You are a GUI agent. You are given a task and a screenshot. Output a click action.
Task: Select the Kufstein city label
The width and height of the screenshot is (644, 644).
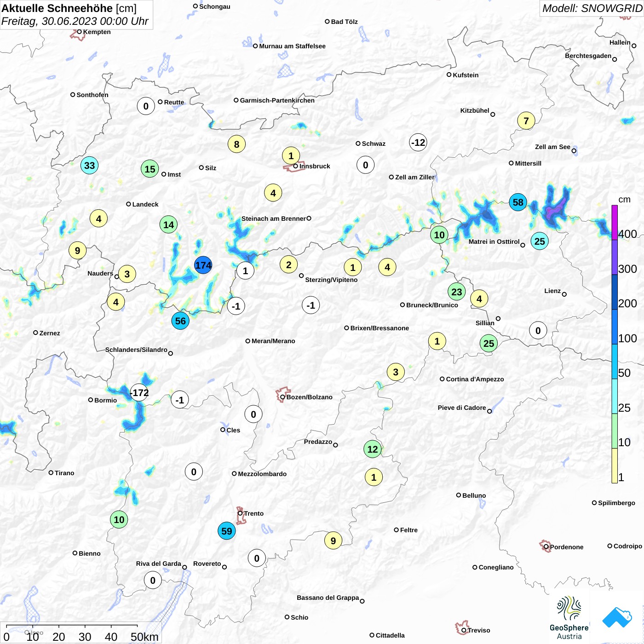(x=466, y=75)
